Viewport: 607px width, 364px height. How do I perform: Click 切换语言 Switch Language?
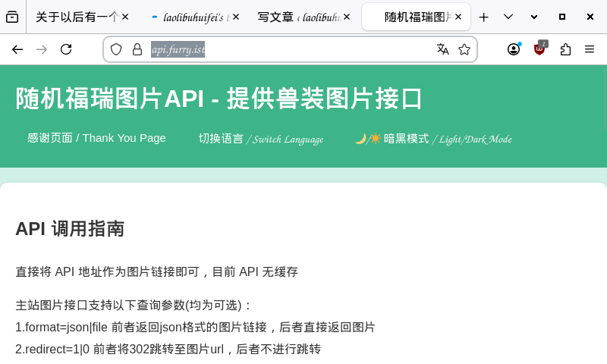(x=260, y=139)
